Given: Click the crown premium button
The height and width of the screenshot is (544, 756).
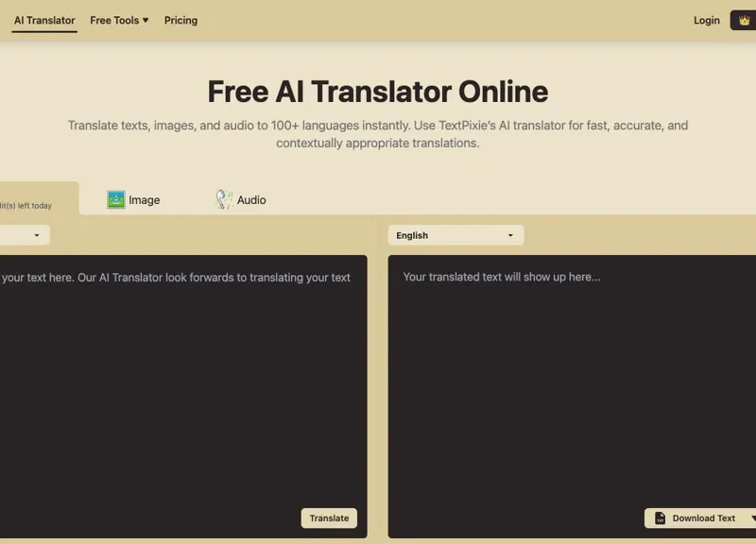Looking at the screenshot, I should (x=744, y=20).
